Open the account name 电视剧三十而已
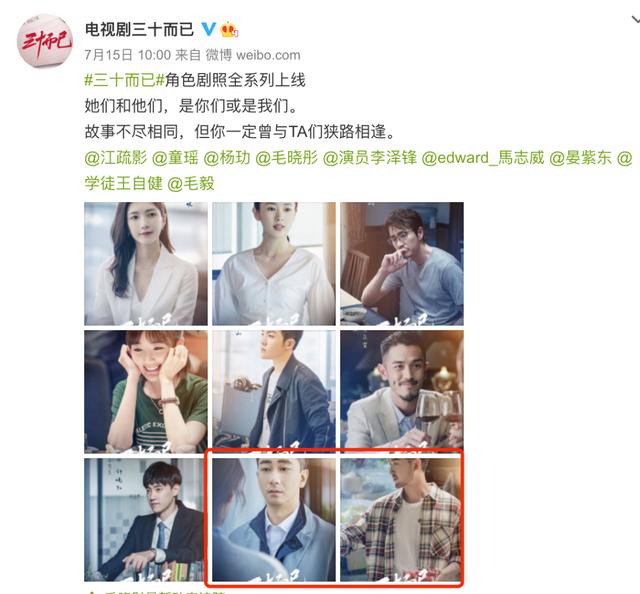This screenshot has width=640, height=594. pos(139,29)
